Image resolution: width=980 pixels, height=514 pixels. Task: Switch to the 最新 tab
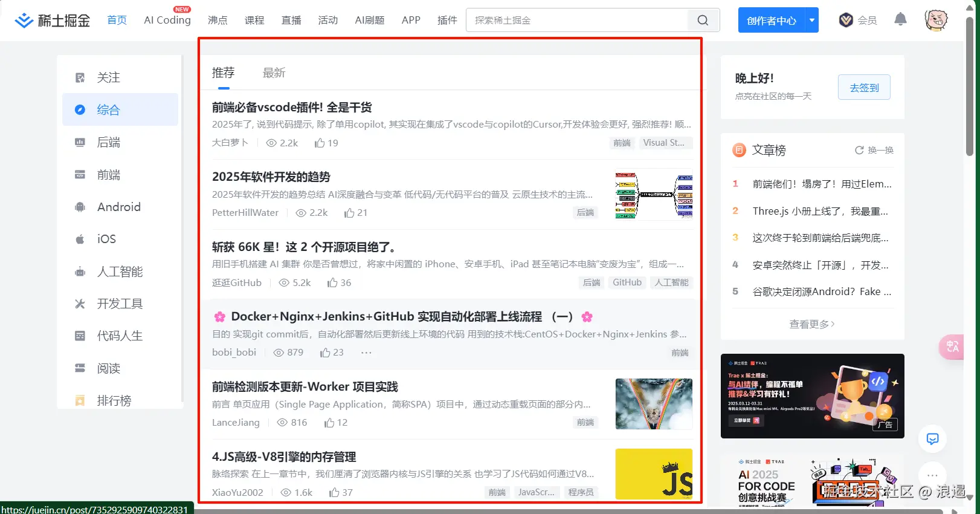click(x=274, y=73)
